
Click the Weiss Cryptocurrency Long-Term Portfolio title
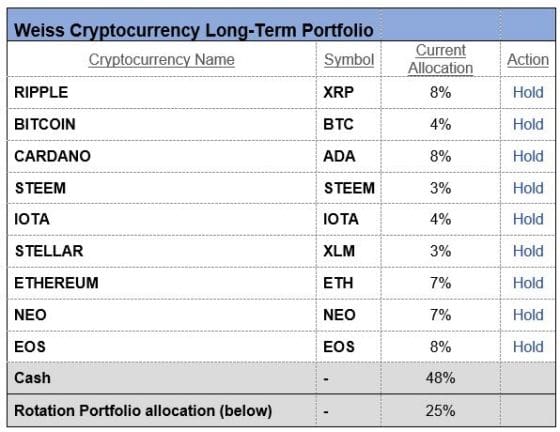pos(194,30)
